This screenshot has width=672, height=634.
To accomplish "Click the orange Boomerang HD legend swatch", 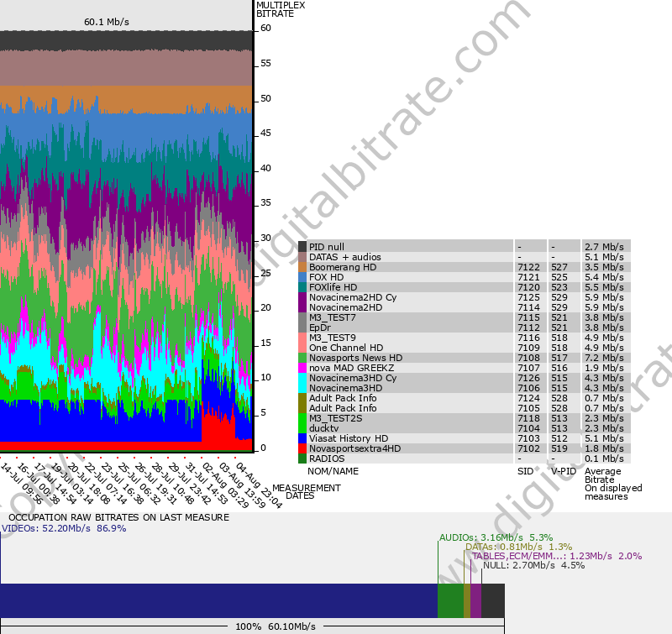I will click(x=302, y=267).
